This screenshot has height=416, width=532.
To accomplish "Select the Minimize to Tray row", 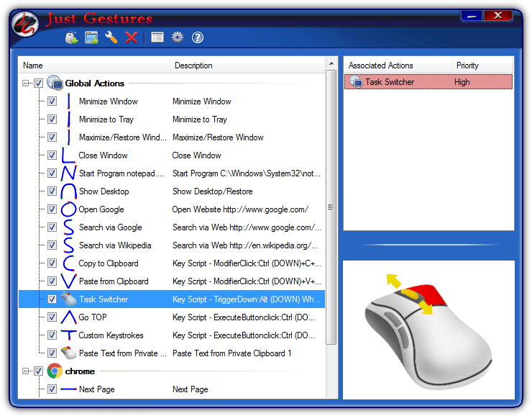I will [172, 119].
